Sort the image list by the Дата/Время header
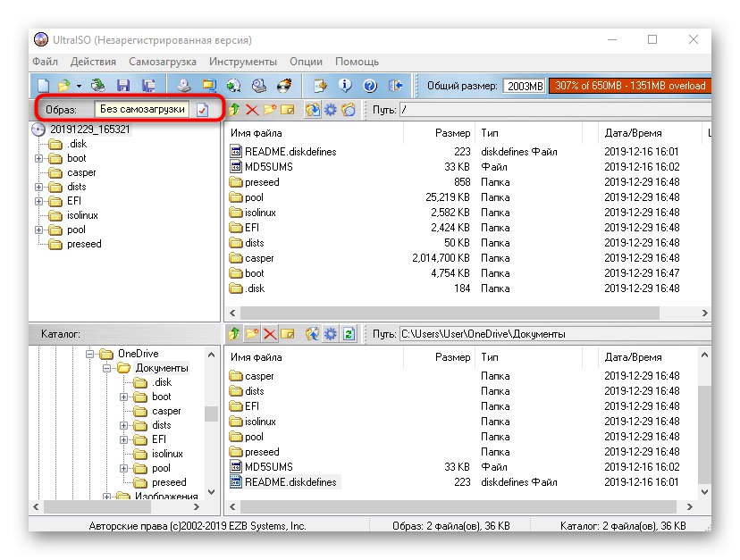This screenshot has height=560, width=740. click(x=649, y=133)
